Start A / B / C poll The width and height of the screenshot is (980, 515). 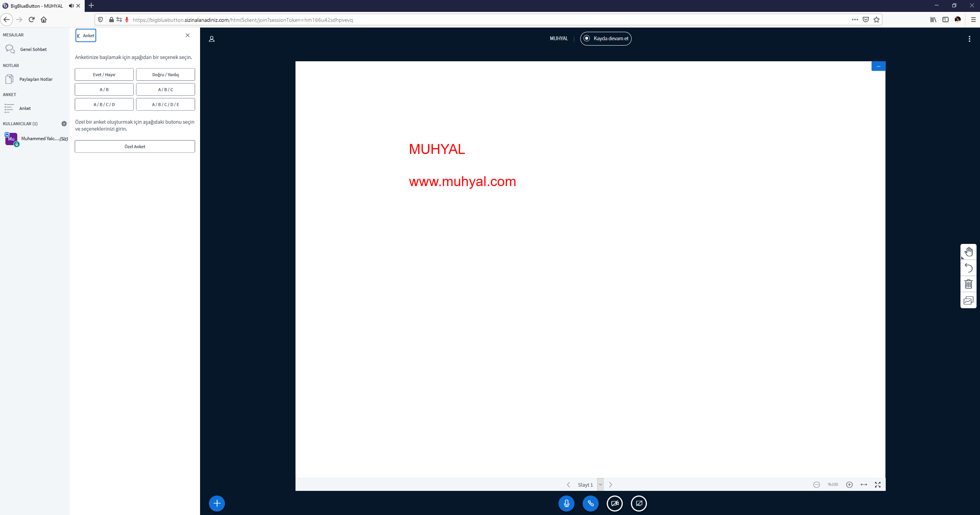[166, 90]
